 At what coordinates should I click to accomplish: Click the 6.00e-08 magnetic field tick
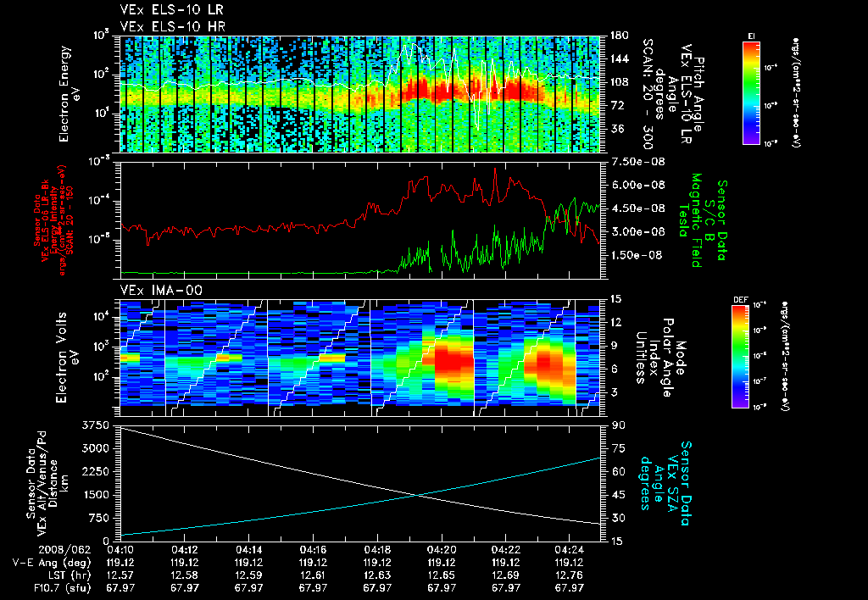637,186
